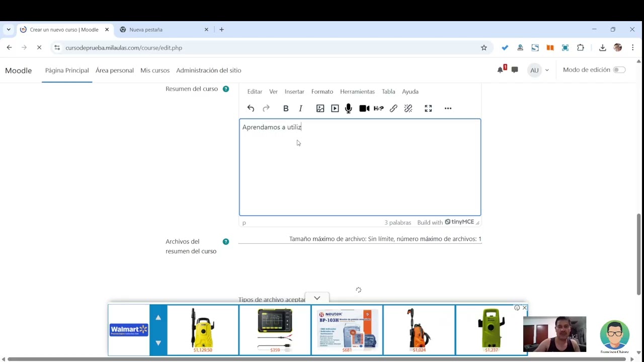Open the $681 Neutek monitor ad product
Screen dimensions: 644x362
(347, 330)
